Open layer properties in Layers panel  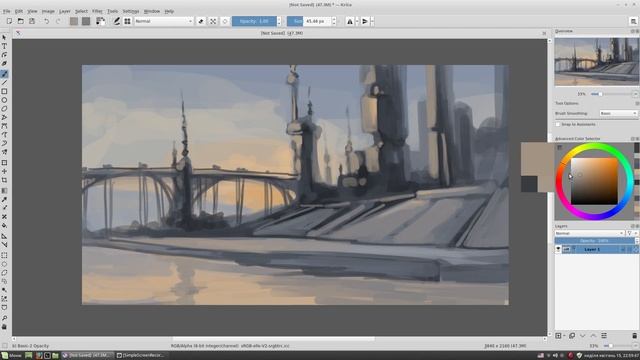tap(604, 336)
